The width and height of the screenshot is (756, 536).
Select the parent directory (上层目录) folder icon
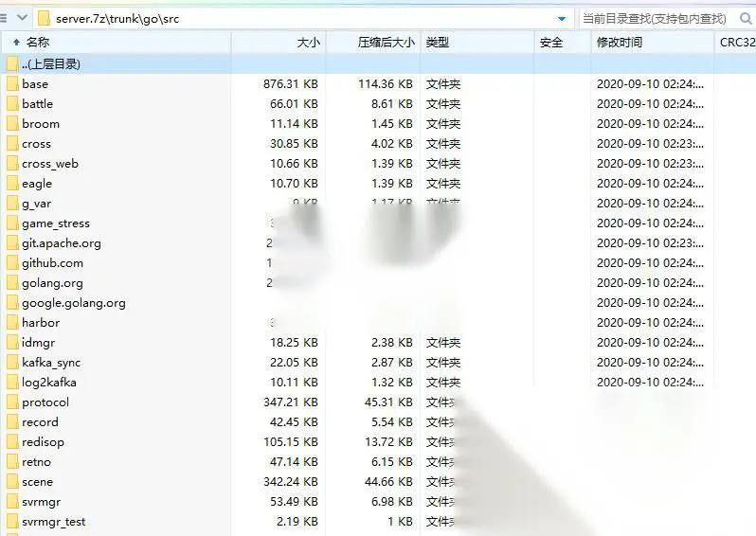click(13, 64)
